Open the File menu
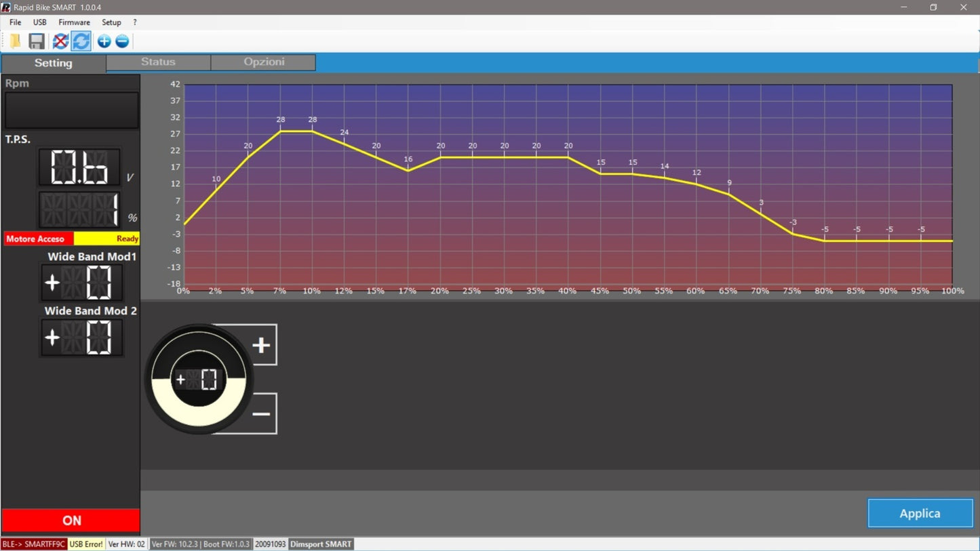The height and width of the screenshot is (551, 980). (15, 22)
